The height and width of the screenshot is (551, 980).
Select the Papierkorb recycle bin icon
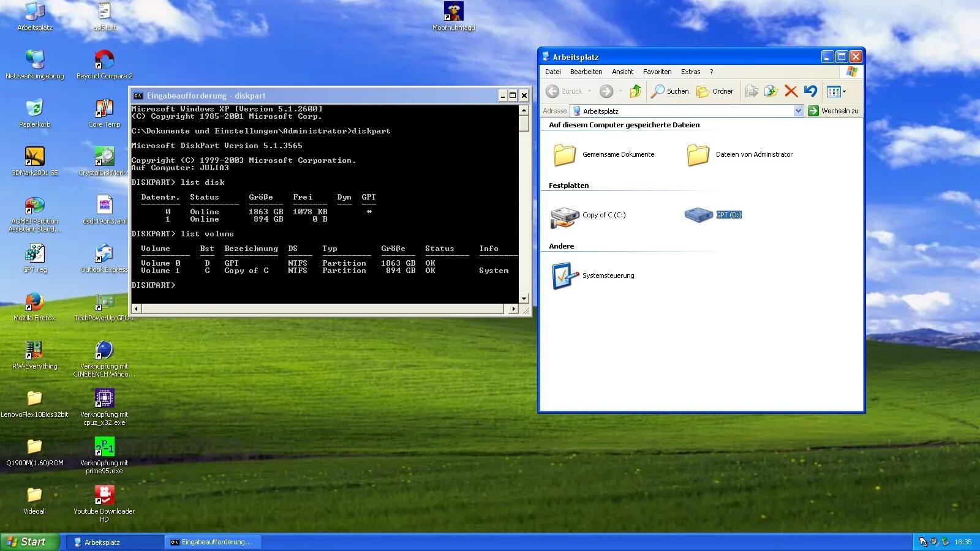pos(35,113)
